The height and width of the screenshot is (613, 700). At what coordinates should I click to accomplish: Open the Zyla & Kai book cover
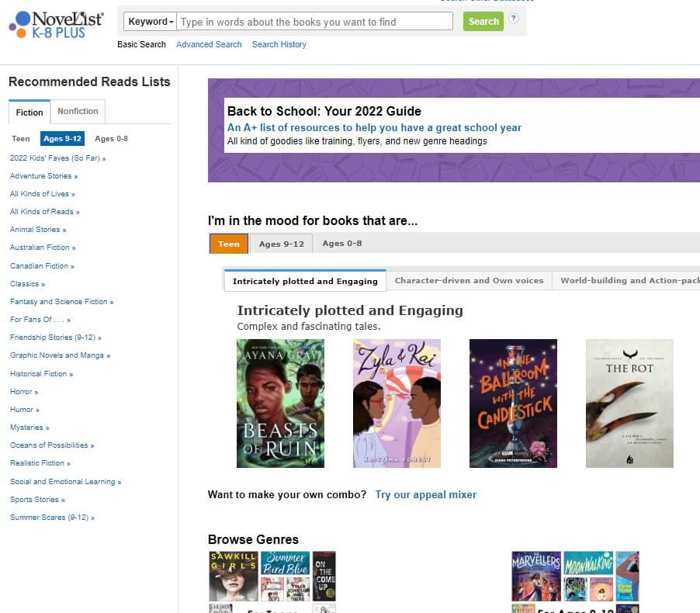pyautogui.click(x=397, y=403)
